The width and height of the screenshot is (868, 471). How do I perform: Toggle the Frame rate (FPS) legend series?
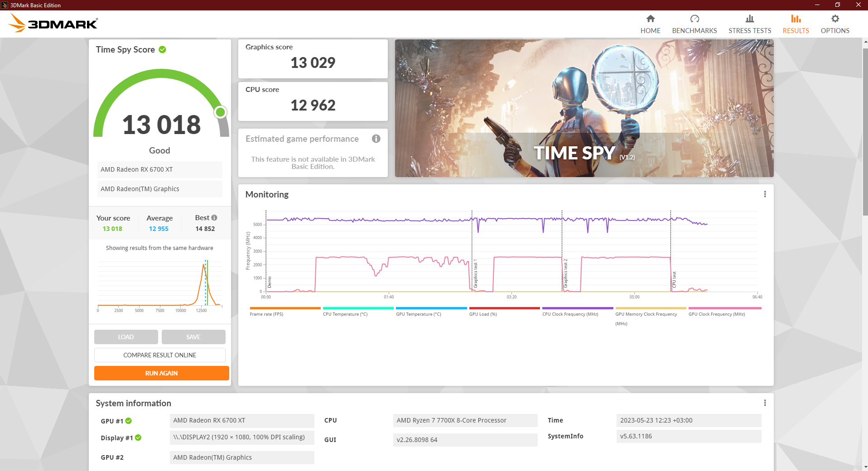(x=285, y=312)
